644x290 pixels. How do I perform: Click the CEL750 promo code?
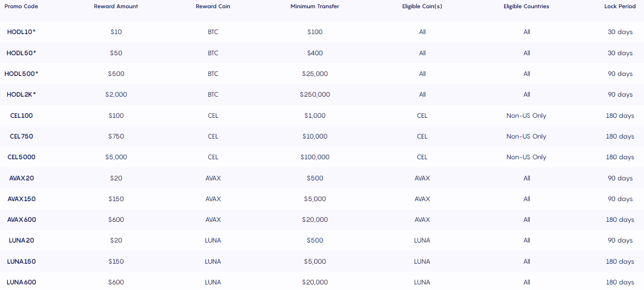click(21, 136)
